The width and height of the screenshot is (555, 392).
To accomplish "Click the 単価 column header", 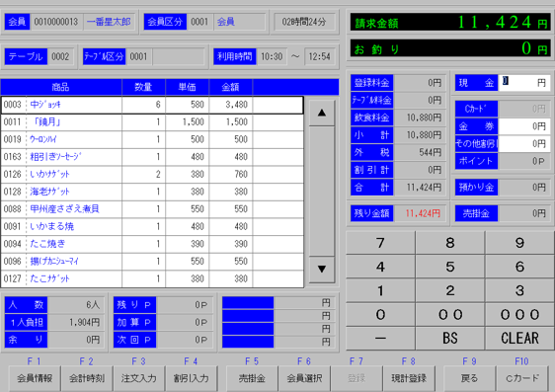I will click(188, 87).
